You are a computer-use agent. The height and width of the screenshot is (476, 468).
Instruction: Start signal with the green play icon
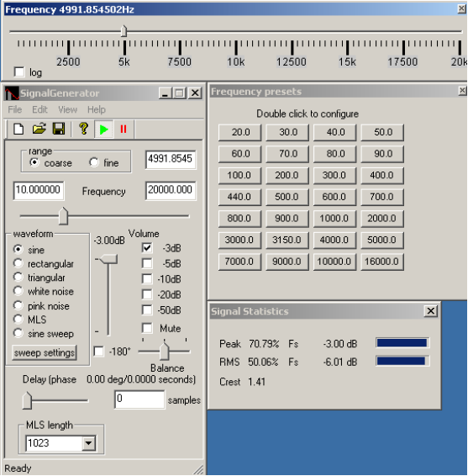[103, 130]
